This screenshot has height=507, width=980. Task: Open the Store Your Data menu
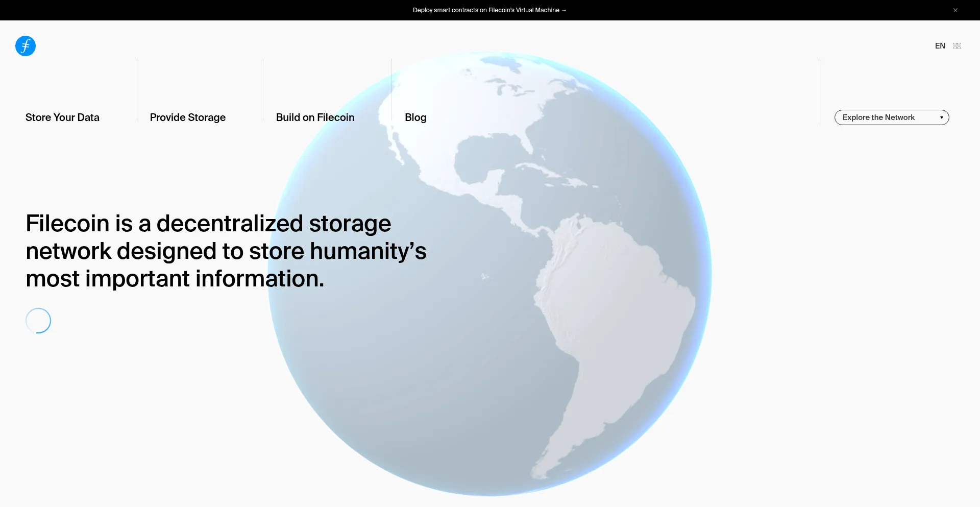click(x=62, y=117)
